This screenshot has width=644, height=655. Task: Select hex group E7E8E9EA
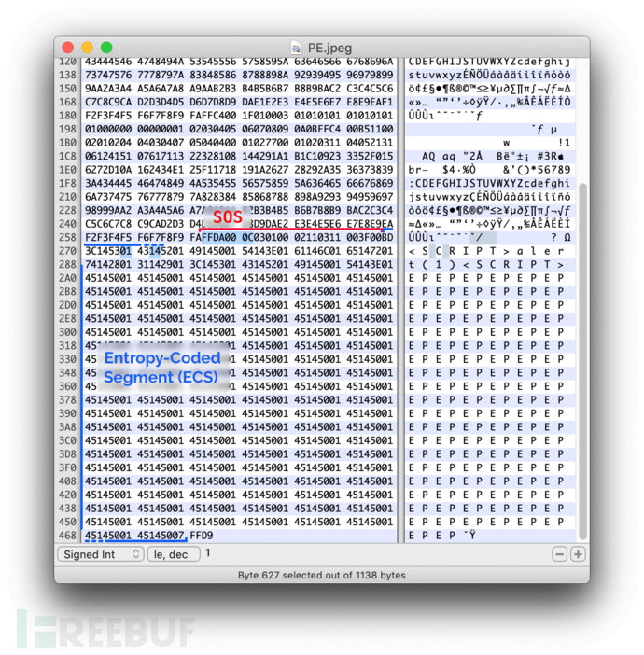tap(370, 224)
